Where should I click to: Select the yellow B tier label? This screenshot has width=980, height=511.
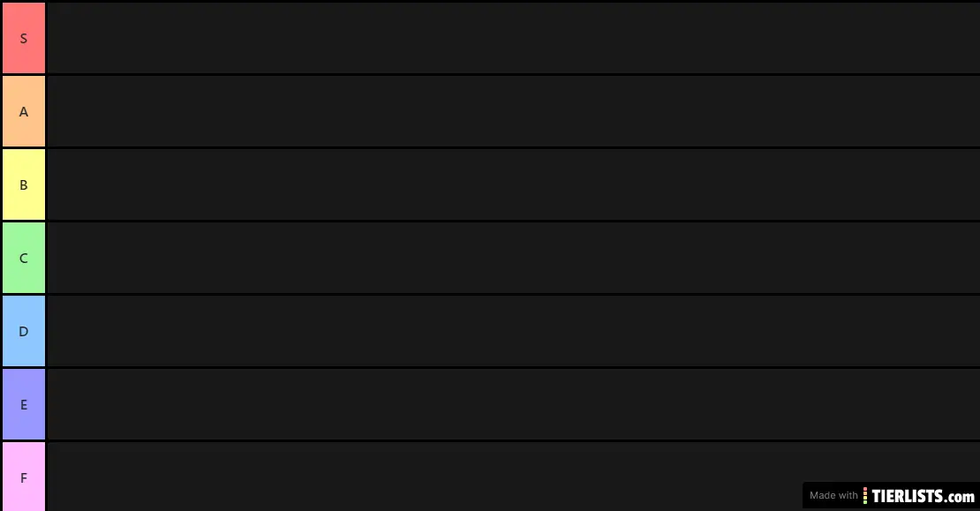click(x=24, y=184)
